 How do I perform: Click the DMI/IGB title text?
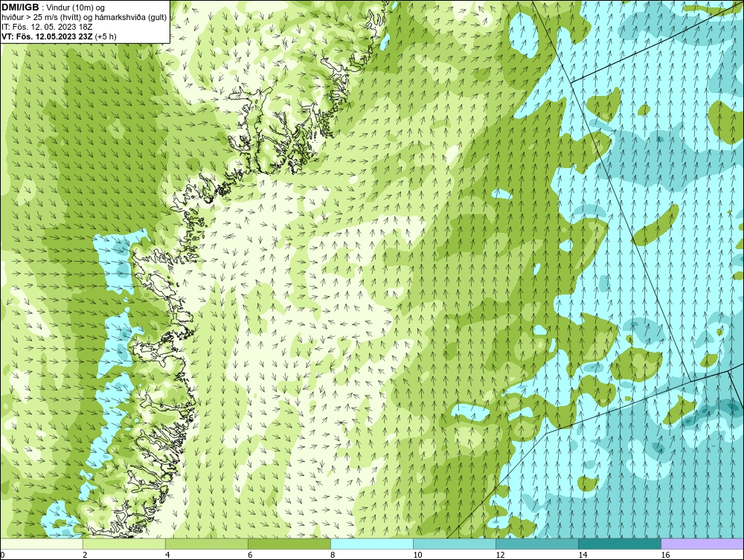coord(20,7)
